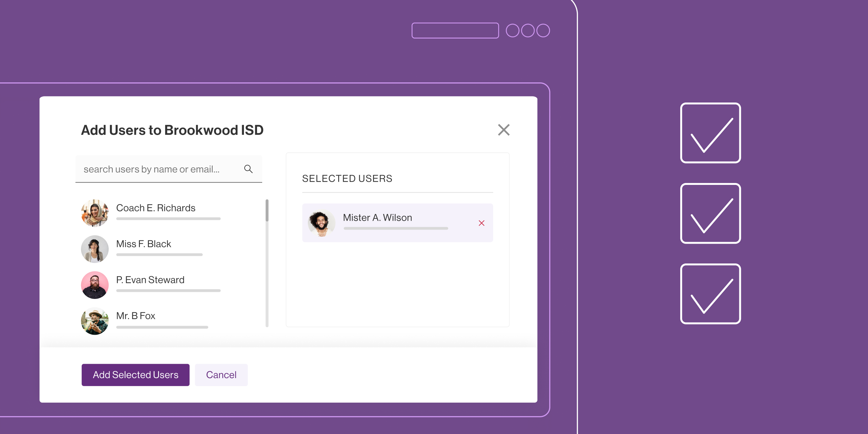This screenshot has width=868, height=434.
Task: Close the Add Users dialog
Action: click(x=503, y=130)
